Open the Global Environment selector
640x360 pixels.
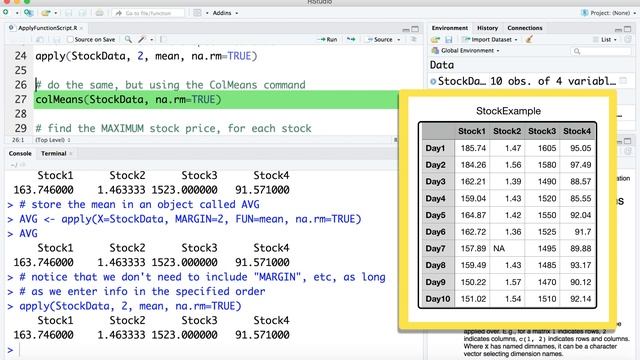click(x=466, y=51)
